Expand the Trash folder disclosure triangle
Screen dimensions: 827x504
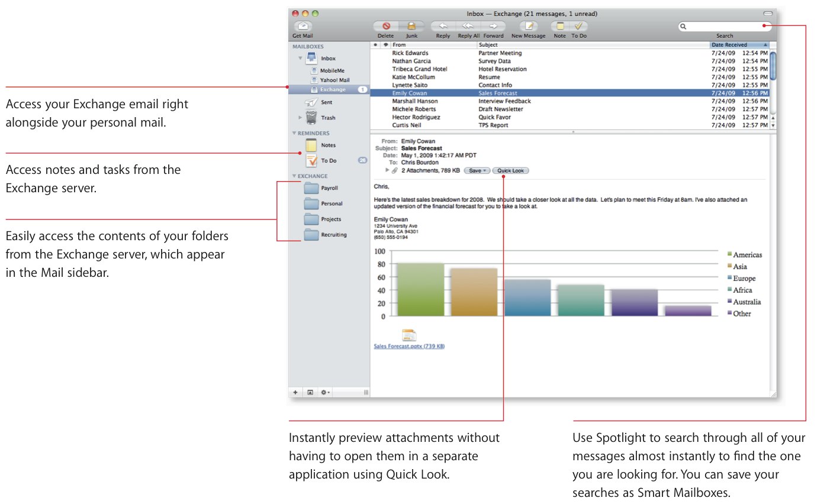pyautogui.click(x=300, y=118)
